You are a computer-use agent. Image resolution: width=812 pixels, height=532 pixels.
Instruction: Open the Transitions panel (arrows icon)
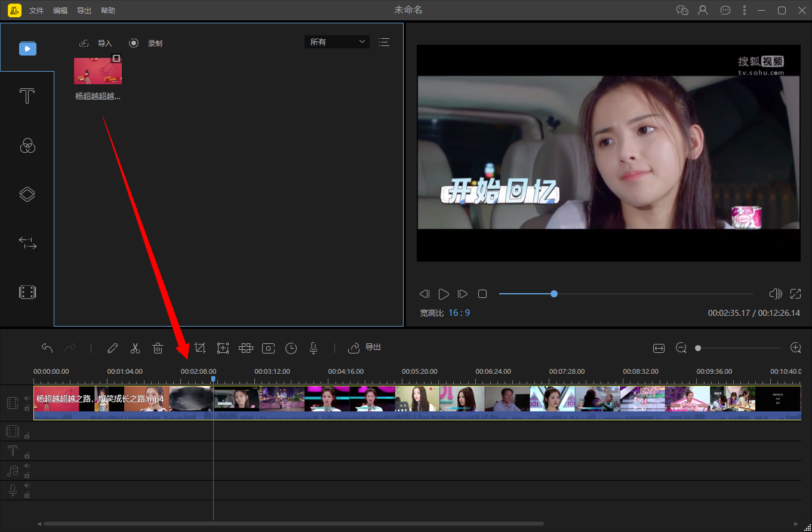27,242
